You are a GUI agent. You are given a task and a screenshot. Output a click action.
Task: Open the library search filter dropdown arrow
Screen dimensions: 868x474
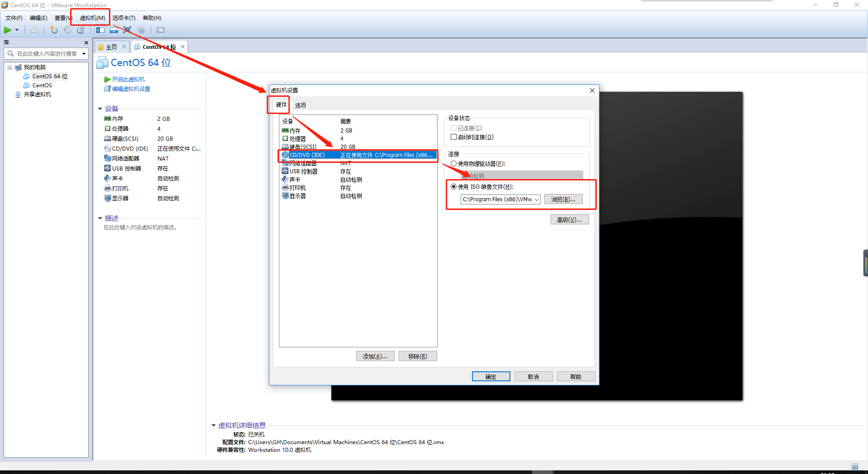[x=84, y=54]
